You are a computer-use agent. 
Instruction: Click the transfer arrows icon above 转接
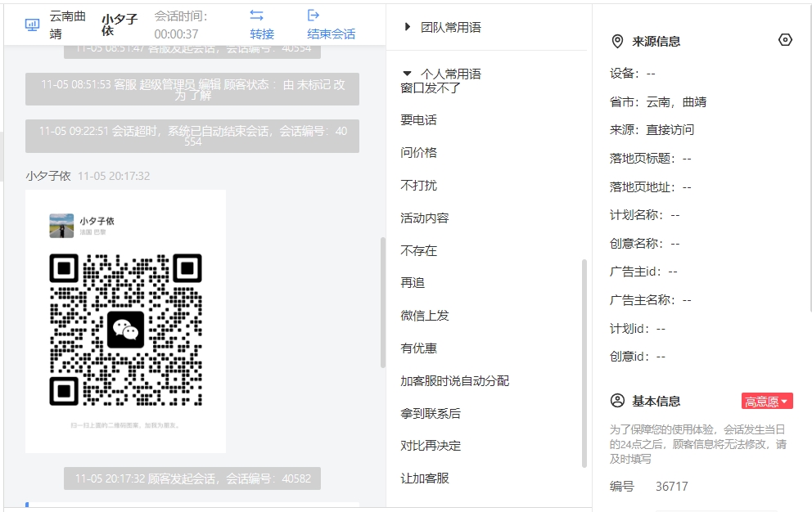click(x=256, y=15)
